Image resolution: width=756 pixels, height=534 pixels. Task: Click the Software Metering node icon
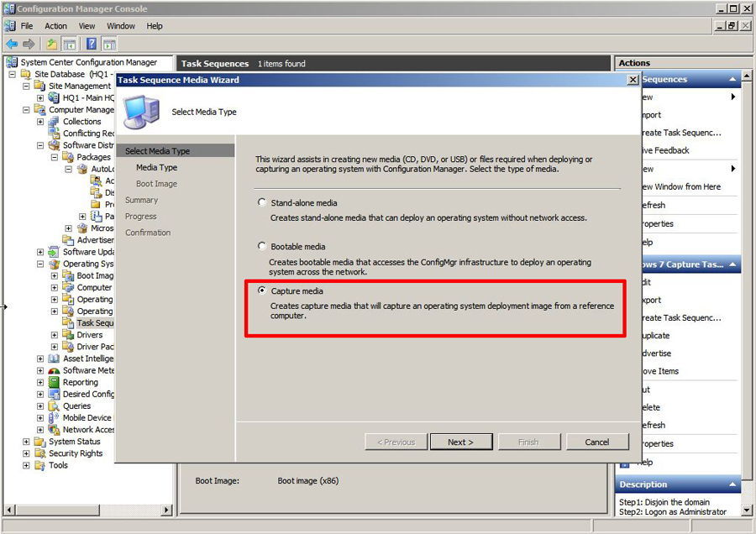54,370
